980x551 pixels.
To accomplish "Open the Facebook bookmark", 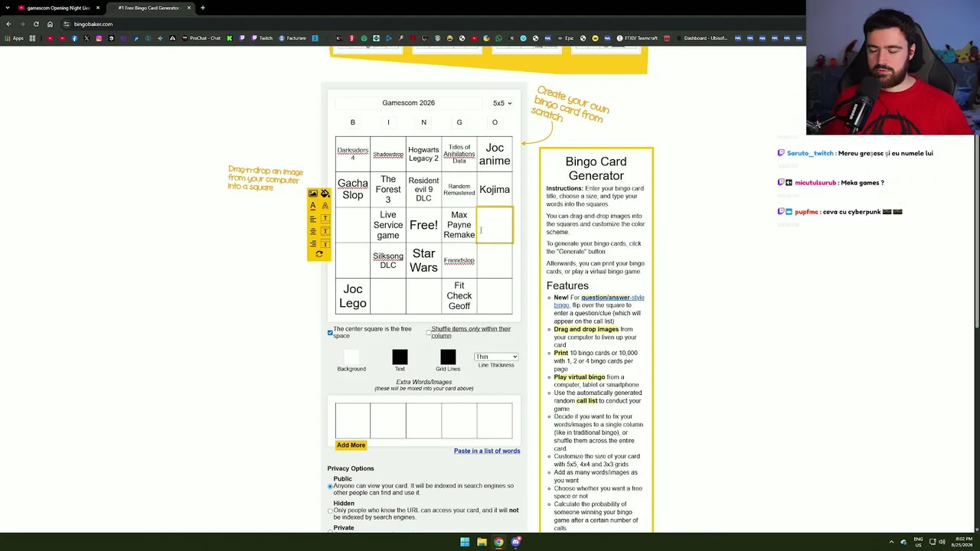I will 74,38.
